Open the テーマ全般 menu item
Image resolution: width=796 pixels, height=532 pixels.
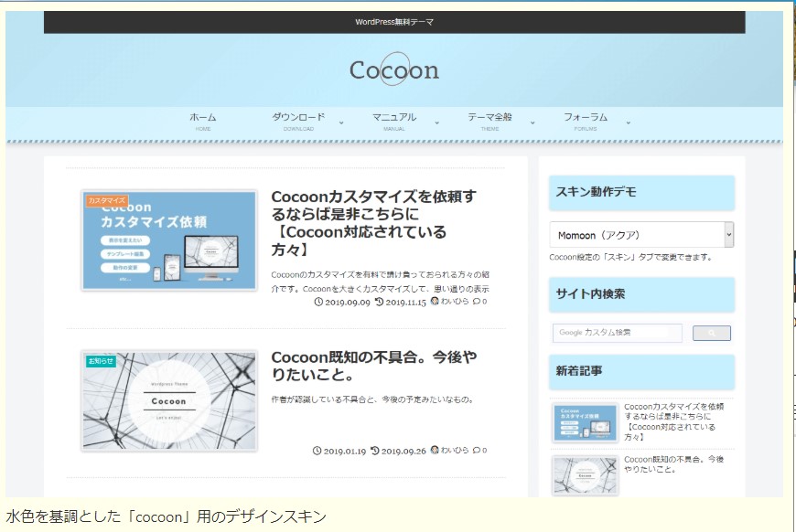489,122
